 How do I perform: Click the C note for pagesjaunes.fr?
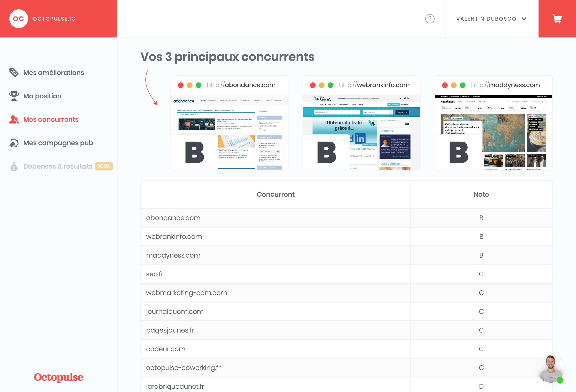click(481, 330)
